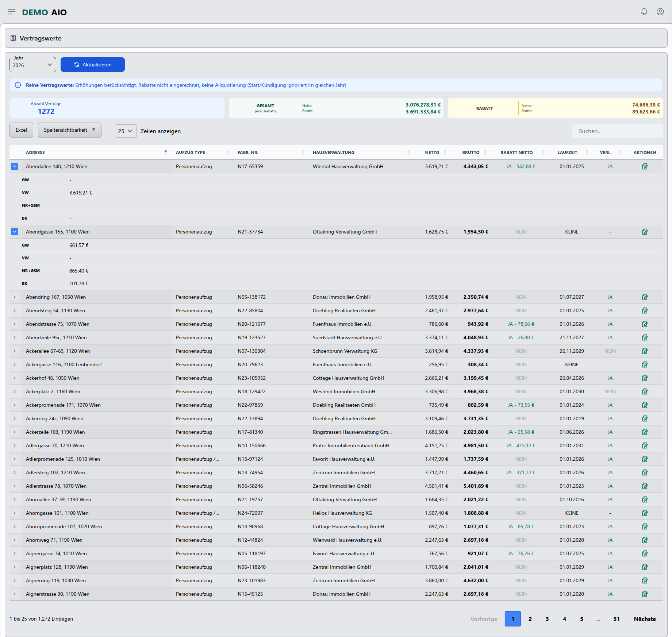The height and width of the screenshot is (637, 672).
Task: Expand the Abendstrasse 75 row details
Action: click(x=15, y=324)
